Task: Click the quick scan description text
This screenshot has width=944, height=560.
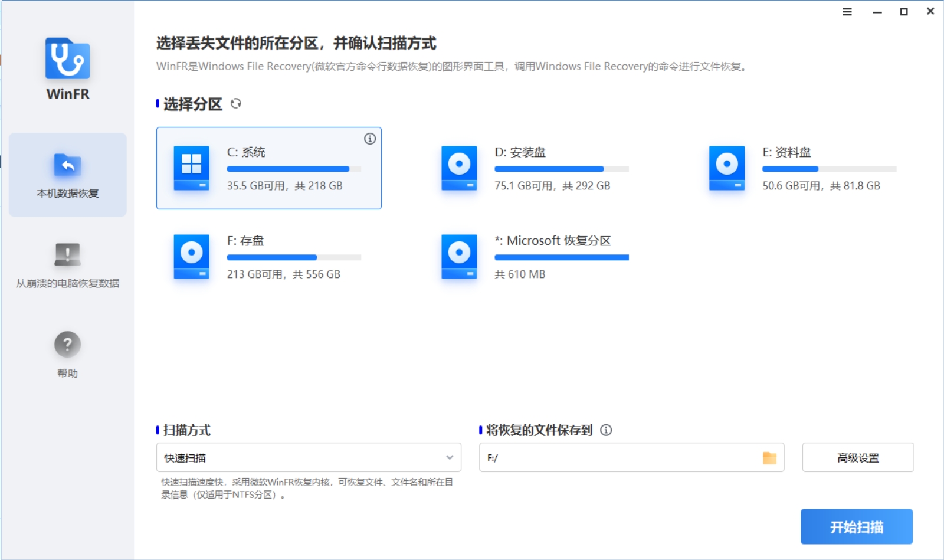Action: pos(307,489)
